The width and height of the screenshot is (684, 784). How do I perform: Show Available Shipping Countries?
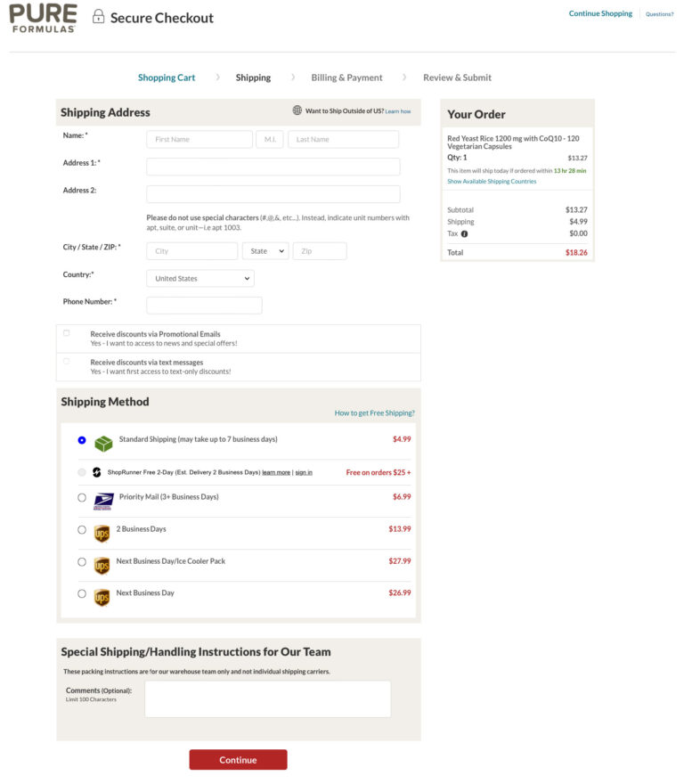492,181
